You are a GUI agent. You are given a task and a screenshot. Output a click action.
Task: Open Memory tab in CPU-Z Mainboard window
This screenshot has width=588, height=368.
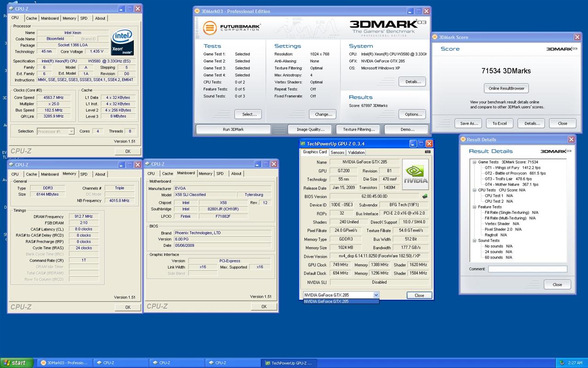point(205,173)
